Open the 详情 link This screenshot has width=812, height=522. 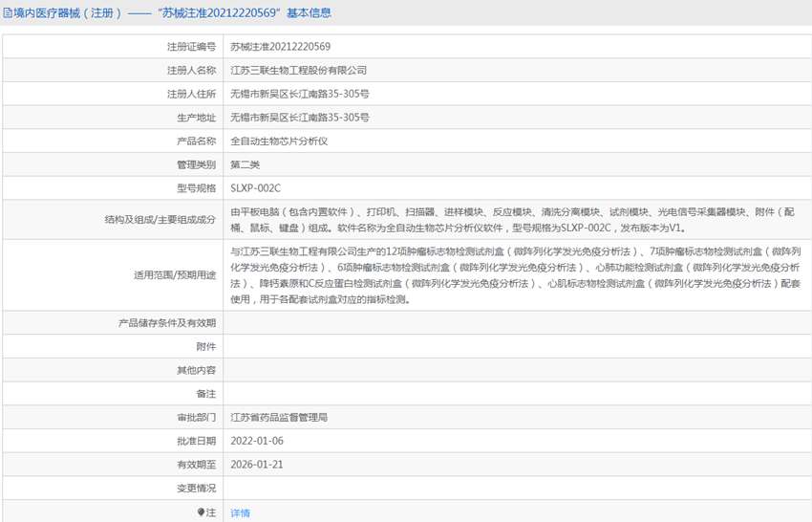point(241,512)
